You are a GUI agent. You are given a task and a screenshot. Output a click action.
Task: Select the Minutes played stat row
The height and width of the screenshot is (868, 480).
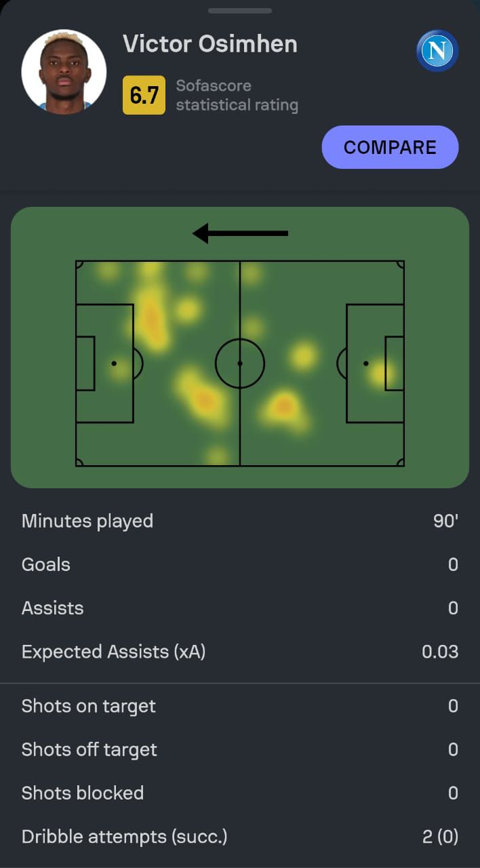[240, 521]
